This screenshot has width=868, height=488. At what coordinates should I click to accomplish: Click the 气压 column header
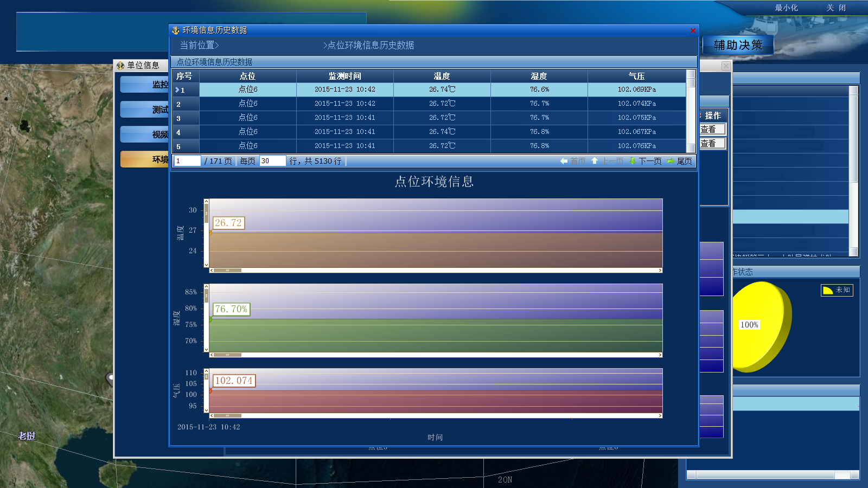pos(636,76)
